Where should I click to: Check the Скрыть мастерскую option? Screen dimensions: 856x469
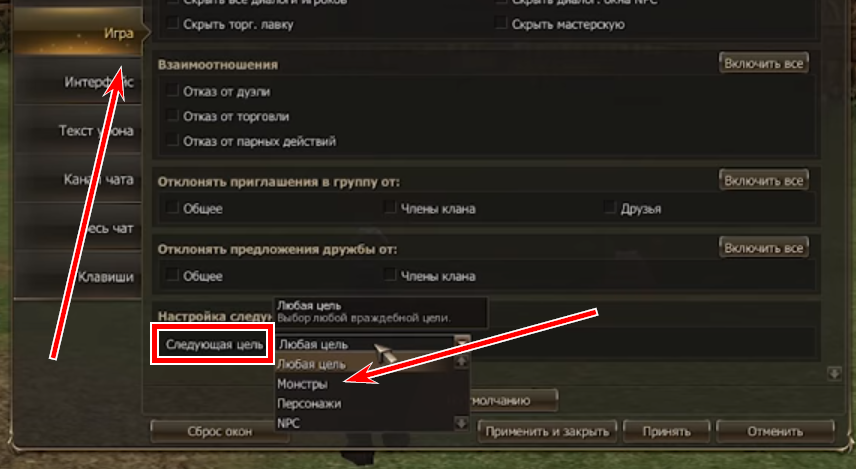tap(501, 23)
